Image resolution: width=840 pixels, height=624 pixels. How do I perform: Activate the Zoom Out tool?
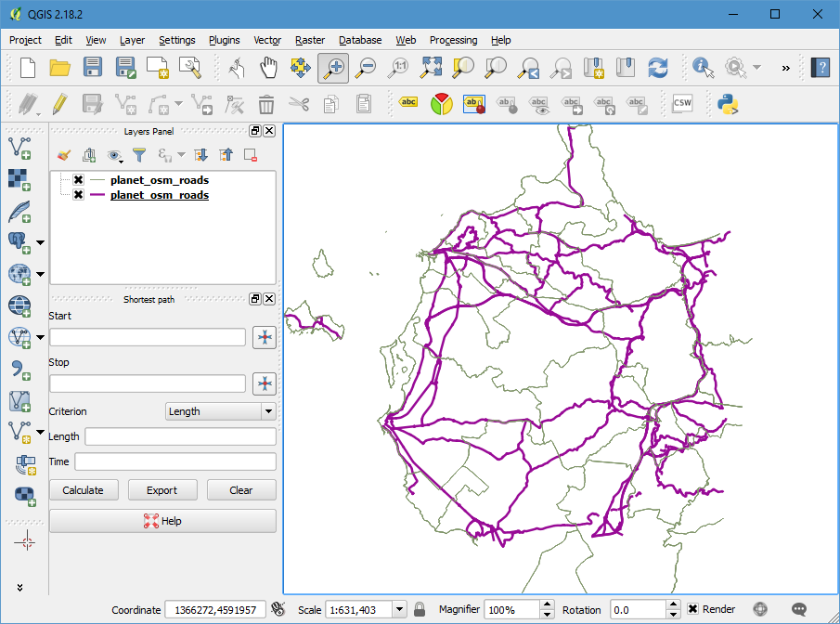(367, 68)
